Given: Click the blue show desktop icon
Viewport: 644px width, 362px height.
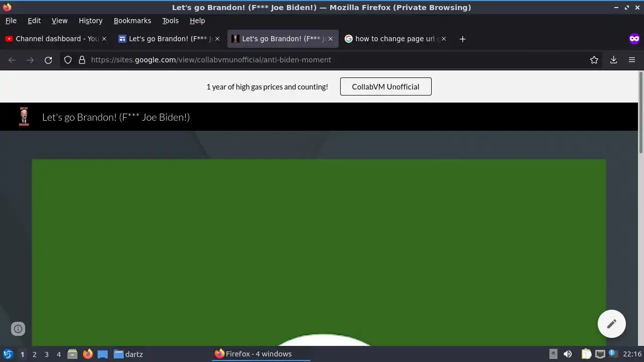Looking at the screenshot, I should 103,354.
